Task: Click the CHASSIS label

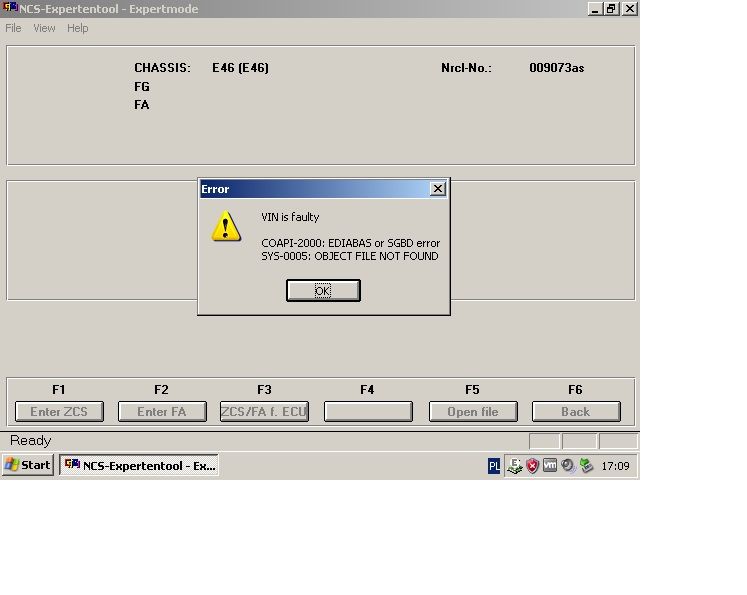Action: (162, 68)
